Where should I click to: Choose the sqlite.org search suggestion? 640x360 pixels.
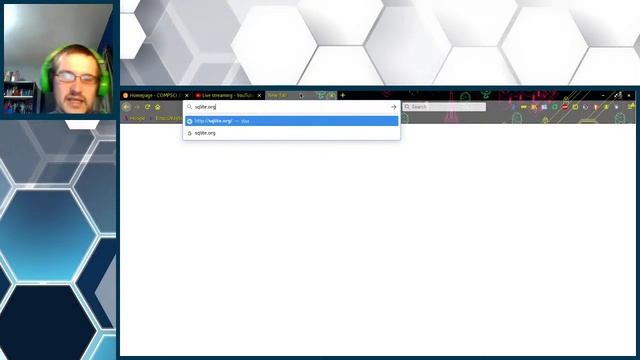tap(291, 133)
